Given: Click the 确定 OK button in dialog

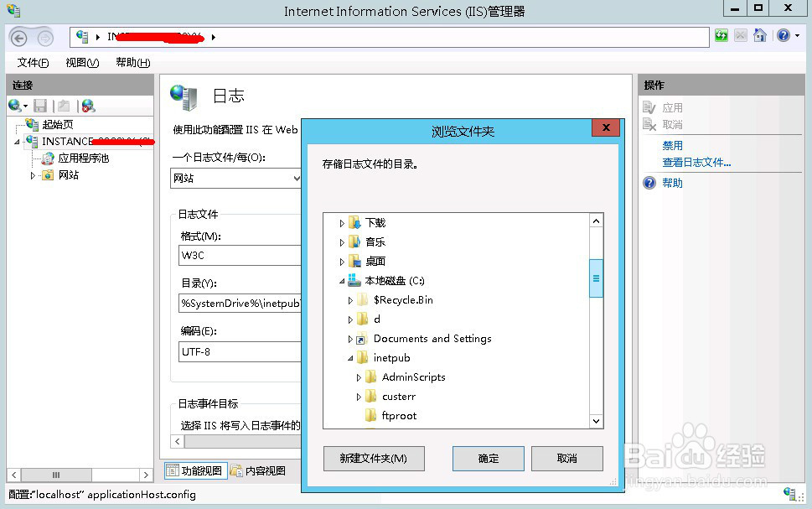Looking at the screenshot, I should 489,458.
